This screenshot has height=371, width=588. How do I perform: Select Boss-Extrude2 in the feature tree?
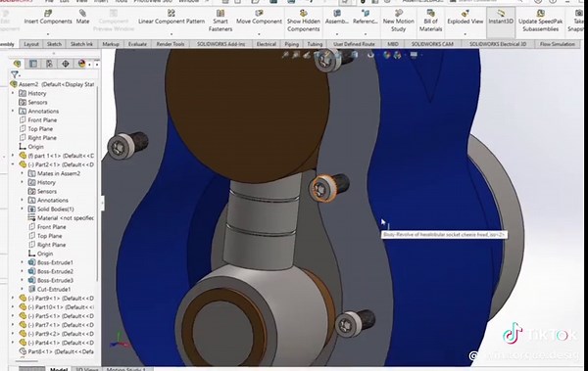(x=51, y=271)
